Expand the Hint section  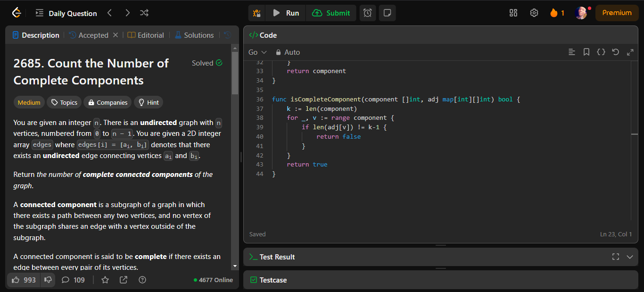click(149, 102)
